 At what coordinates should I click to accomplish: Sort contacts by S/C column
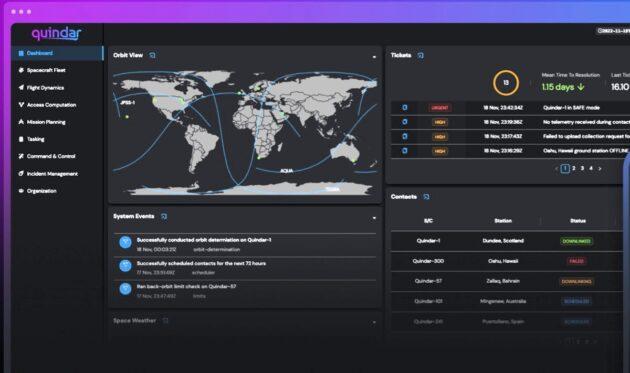[x=428, y=221]
